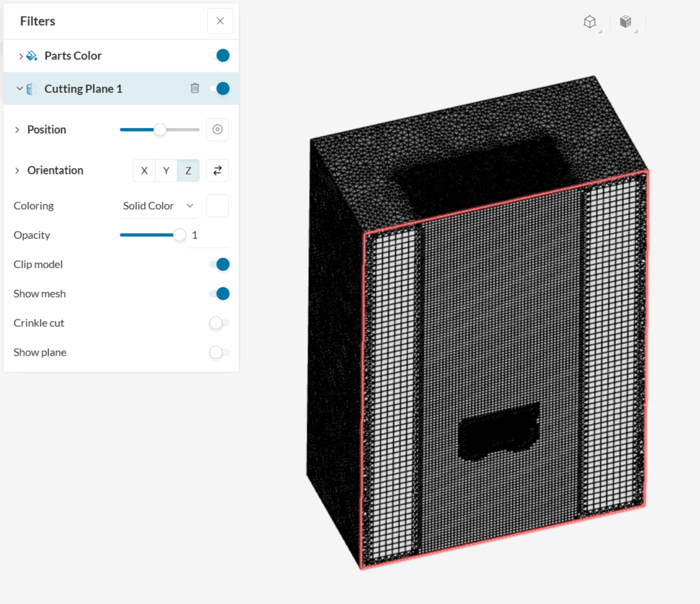
Task: Delete Cutting Plane 1 via trash icon
Action: (196, 88)
